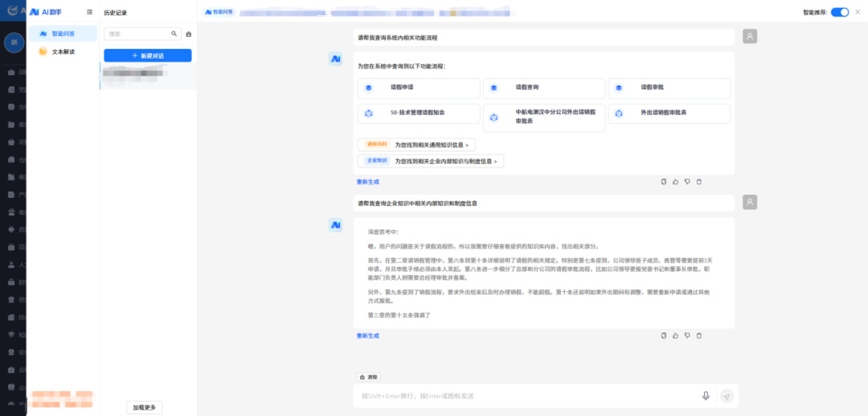Expand 企业知识 internal knowledge link

pyautogui.click(x=431, y=161)
